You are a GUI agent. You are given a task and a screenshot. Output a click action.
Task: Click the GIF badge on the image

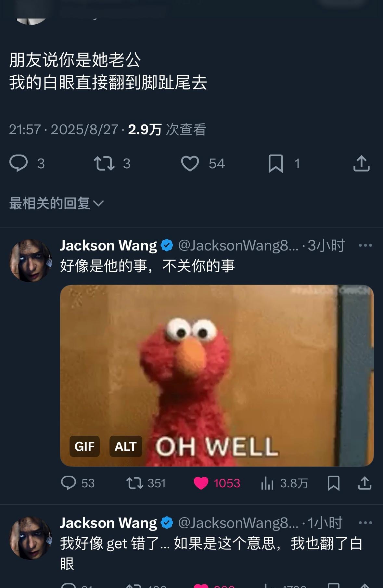[x=84, y=446]
